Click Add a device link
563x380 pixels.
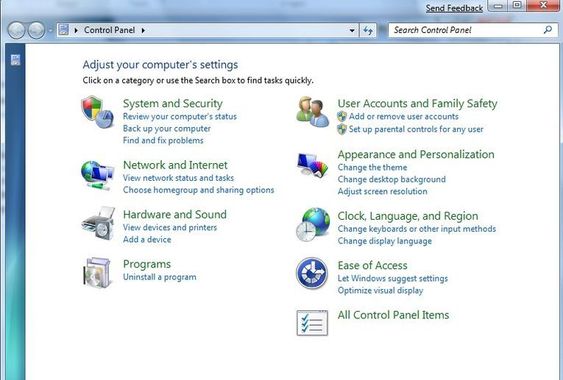click(x=147, y=239)
